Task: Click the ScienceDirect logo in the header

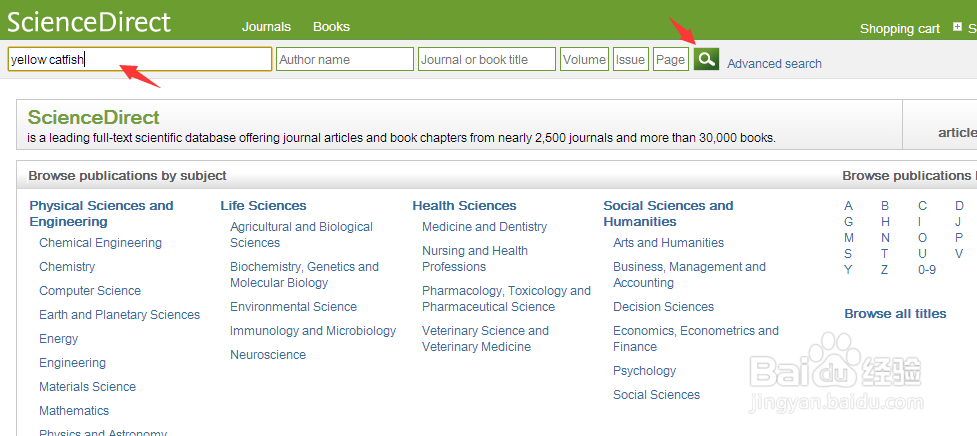Action: click(x=88, y=22)
